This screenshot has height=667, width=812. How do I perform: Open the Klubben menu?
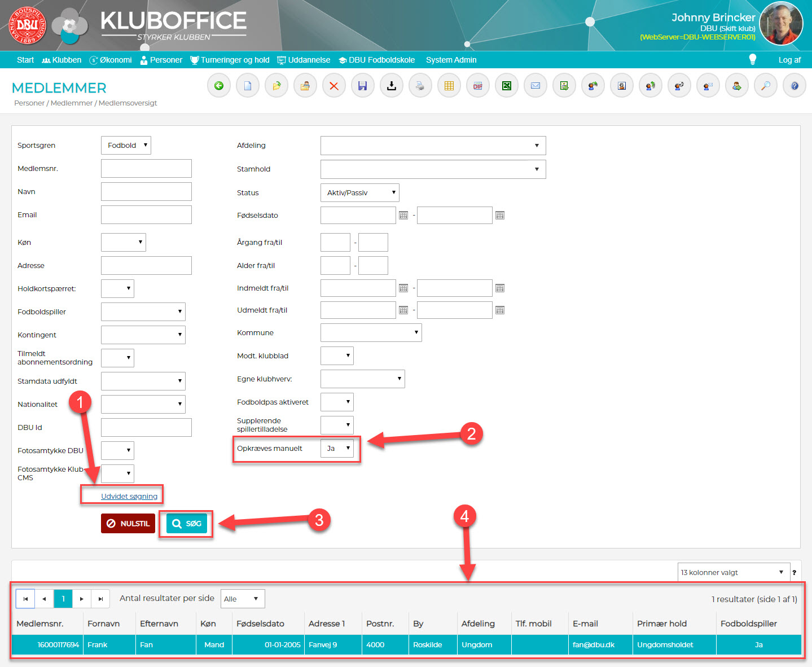(x=62, y=60)
